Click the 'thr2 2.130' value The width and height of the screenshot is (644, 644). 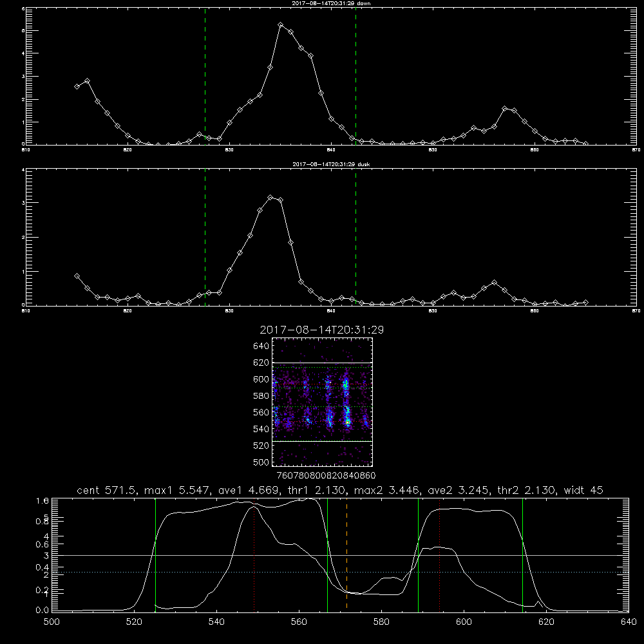click(x=526, y=490)
